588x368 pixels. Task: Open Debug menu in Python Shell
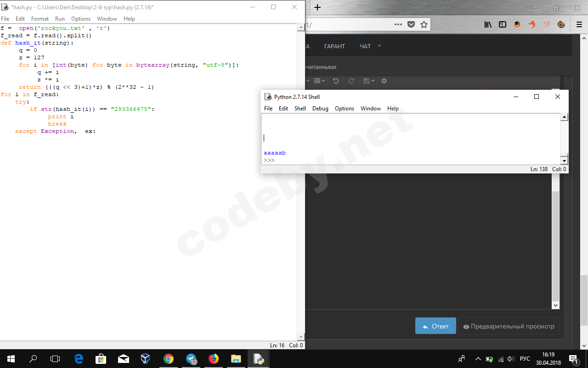[320, 109]
